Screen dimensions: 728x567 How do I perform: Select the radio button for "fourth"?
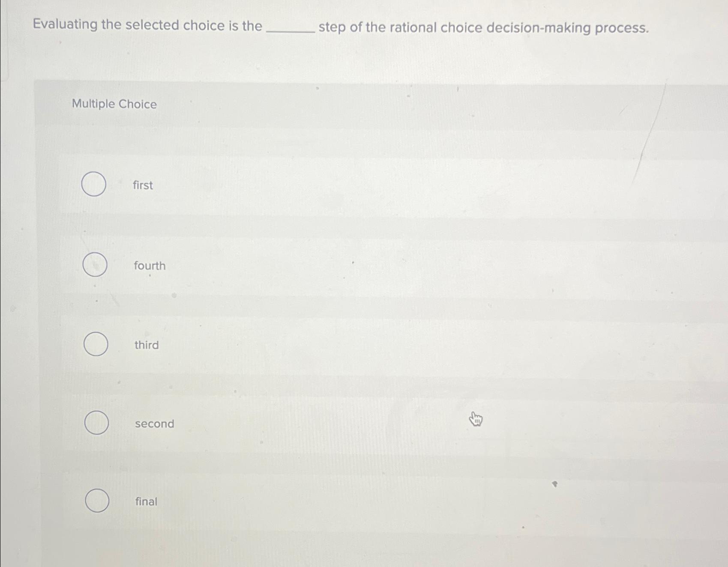click(95, 265)
